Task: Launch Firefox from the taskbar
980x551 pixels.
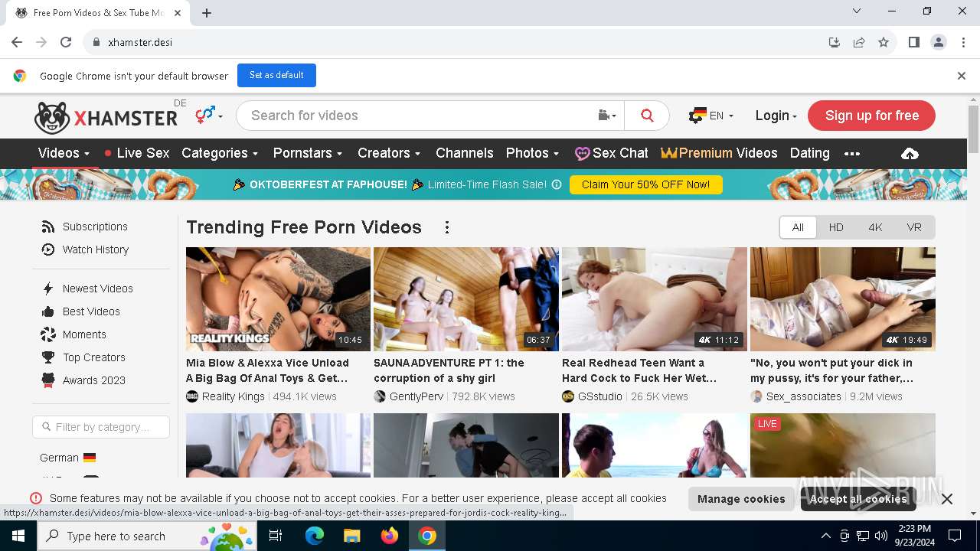Action: pos(390,536)
